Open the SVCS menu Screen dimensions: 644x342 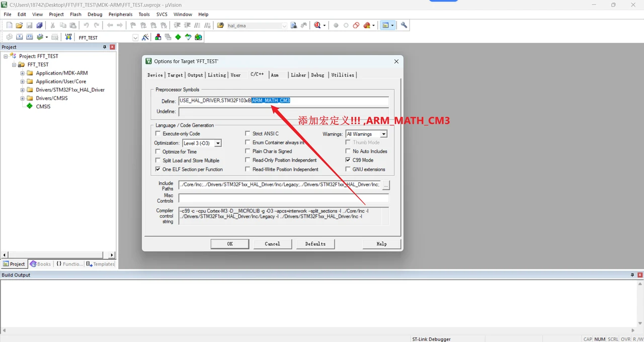(x=162, y=14)
